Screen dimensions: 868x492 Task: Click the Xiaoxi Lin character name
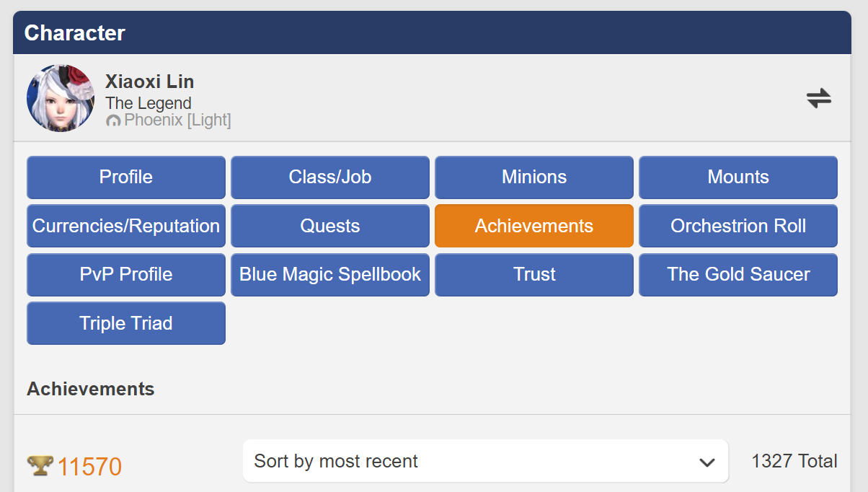tap(149, 82)
